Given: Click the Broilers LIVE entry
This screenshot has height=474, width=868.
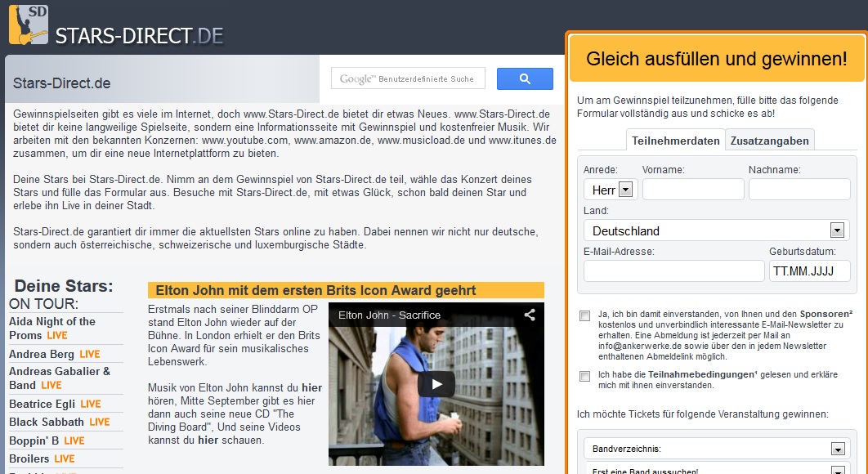Looking at the screenshot, I should click(x=38, y=458).
